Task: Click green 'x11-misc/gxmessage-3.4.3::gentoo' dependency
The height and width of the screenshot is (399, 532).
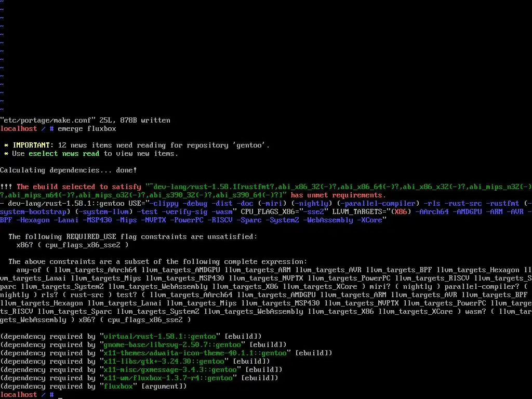Action: point(170,370)
